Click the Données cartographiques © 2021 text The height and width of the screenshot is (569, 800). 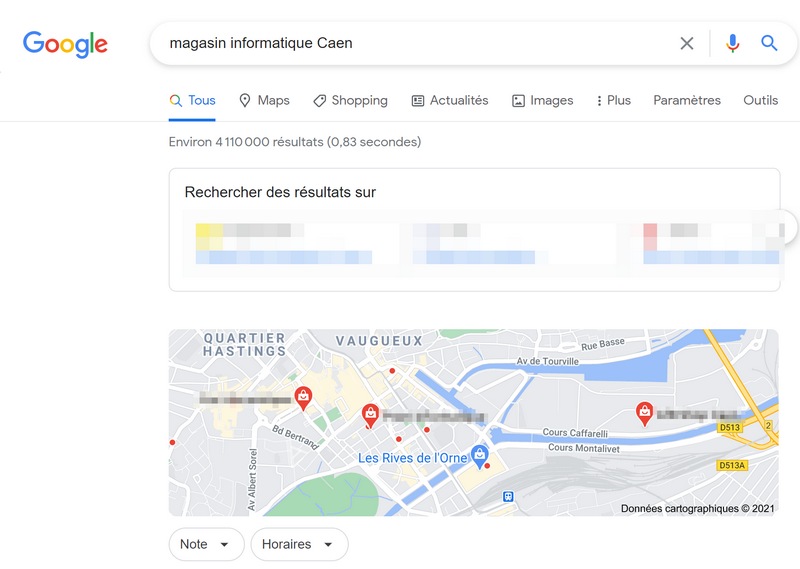coord(697,508)
